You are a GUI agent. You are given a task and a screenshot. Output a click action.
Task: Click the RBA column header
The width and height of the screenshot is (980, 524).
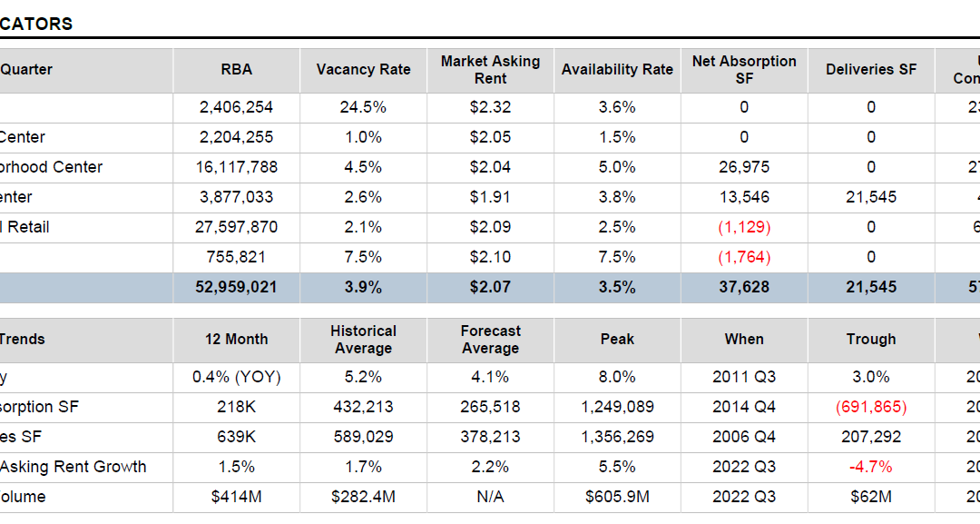pos(236,70)
